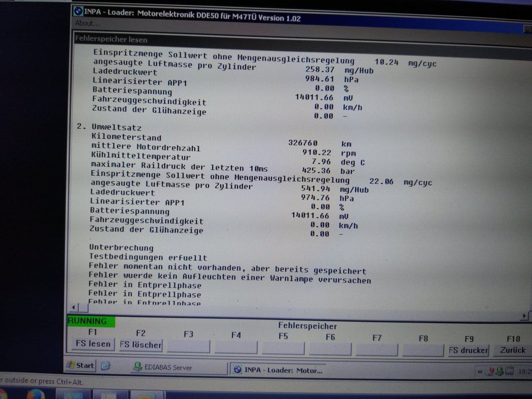This screenshot has height=399, width=532.
Task: Click the empty F8 button
Action: click(423, 350)
